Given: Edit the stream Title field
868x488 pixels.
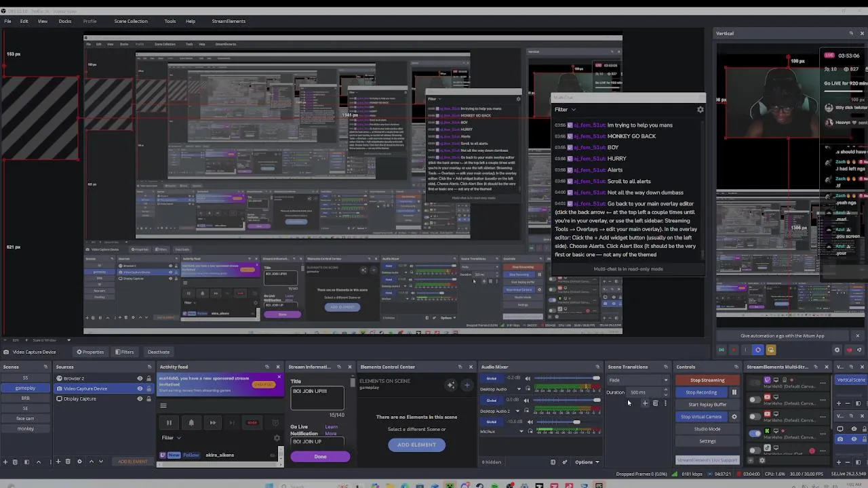Looking at the screenshot, I should coord(317,398).
